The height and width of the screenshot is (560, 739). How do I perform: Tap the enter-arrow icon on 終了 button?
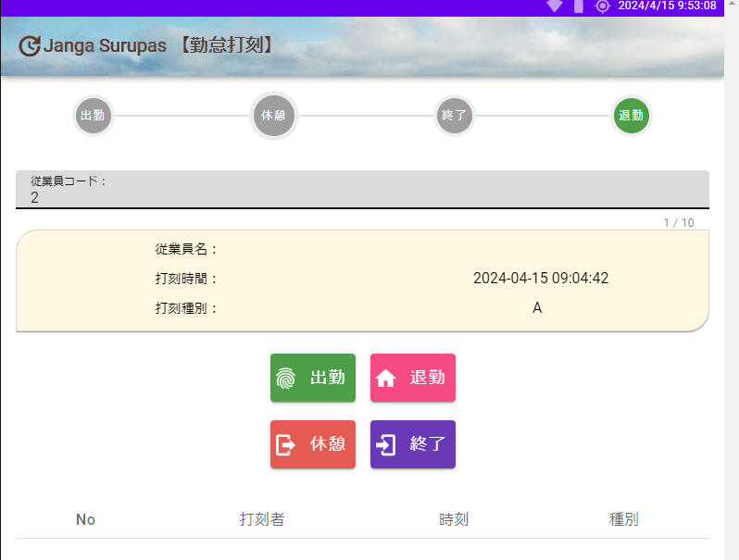[386, 444]
